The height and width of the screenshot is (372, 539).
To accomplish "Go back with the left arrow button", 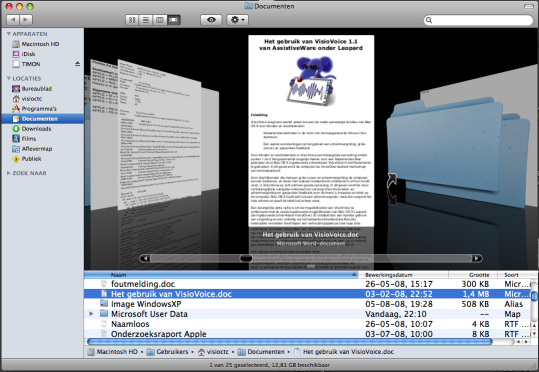I will (13, 20).
